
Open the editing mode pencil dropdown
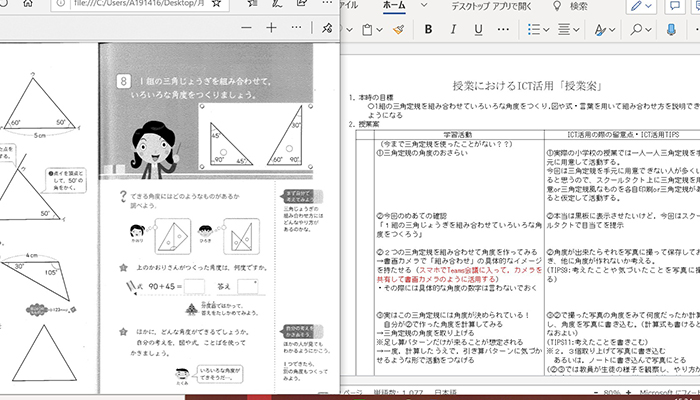click(x=641, y=6)
